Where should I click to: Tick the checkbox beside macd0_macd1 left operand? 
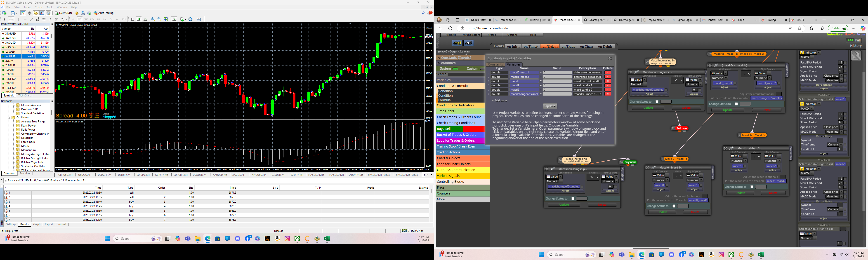tap(735, 83)
